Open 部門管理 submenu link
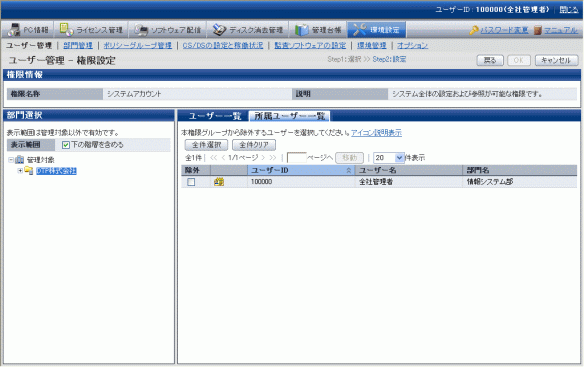The width and height of the screenshot is (584, 367). (x=78, y=45)
